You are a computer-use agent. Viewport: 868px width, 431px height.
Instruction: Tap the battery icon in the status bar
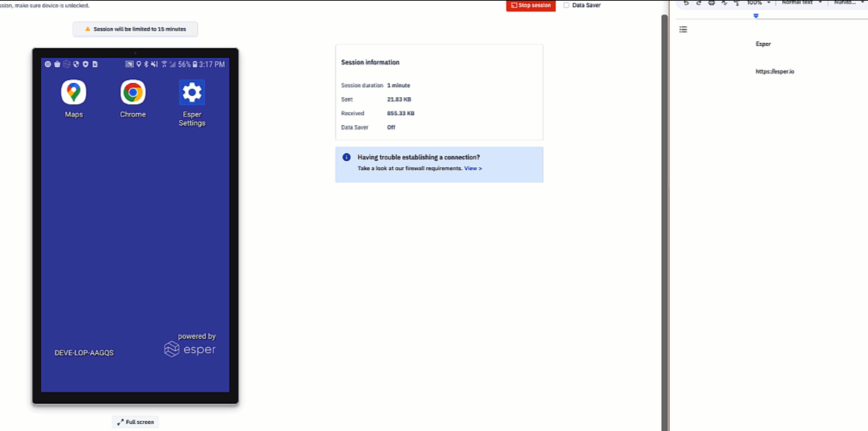(x=195, y=64)
